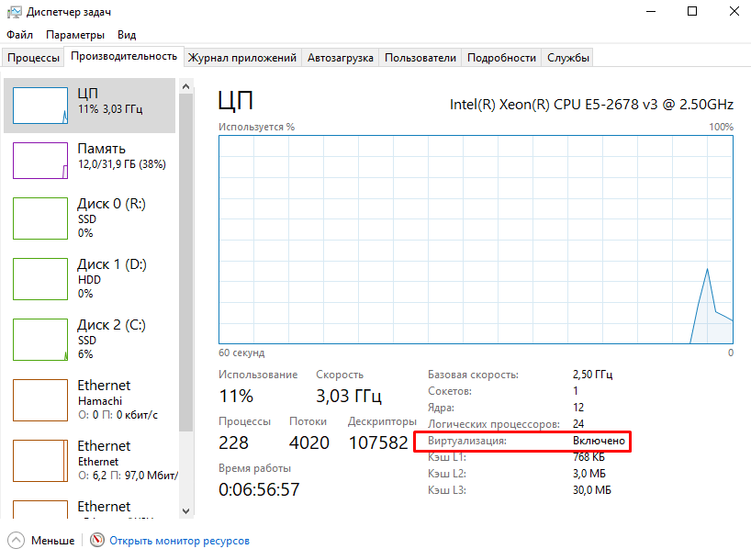
Task: Click the Ethernet Hamachi label
Action: (x=118, y=400)
